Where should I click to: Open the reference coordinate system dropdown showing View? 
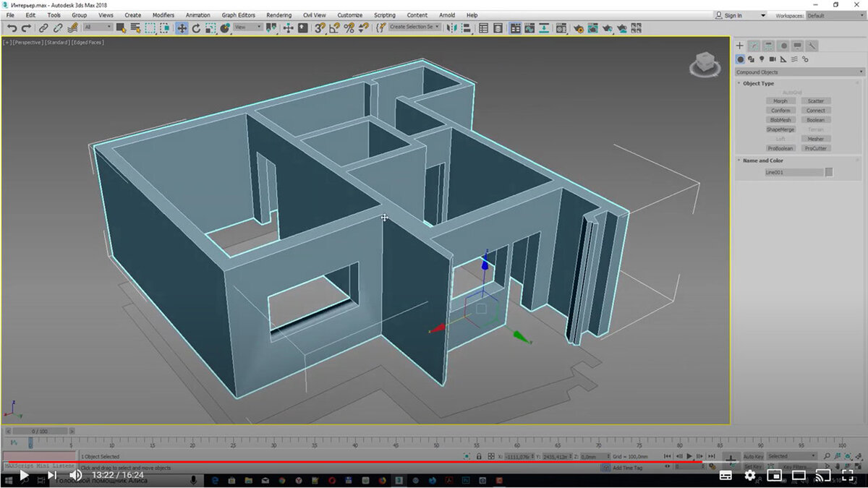247,27
